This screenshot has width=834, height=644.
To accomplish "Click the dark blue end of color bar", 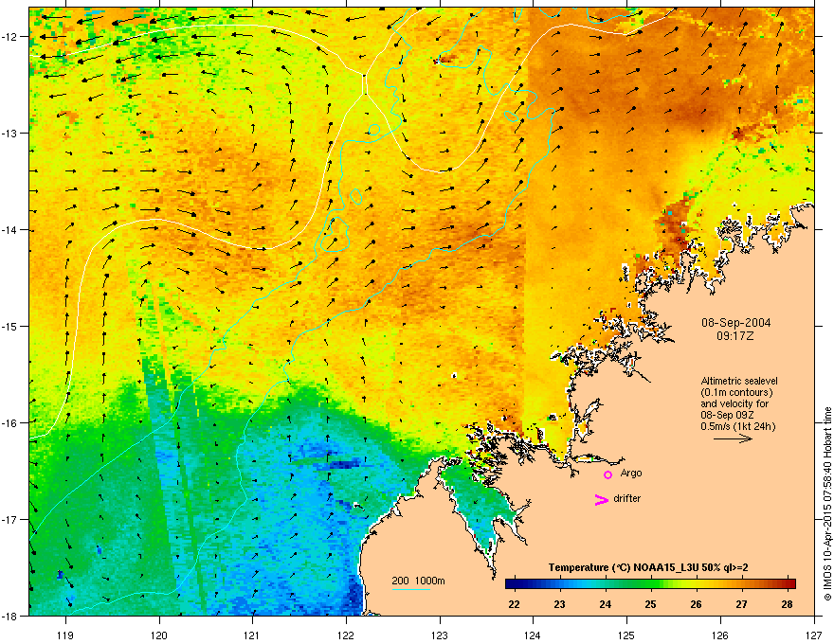I will tap(509, 583).
